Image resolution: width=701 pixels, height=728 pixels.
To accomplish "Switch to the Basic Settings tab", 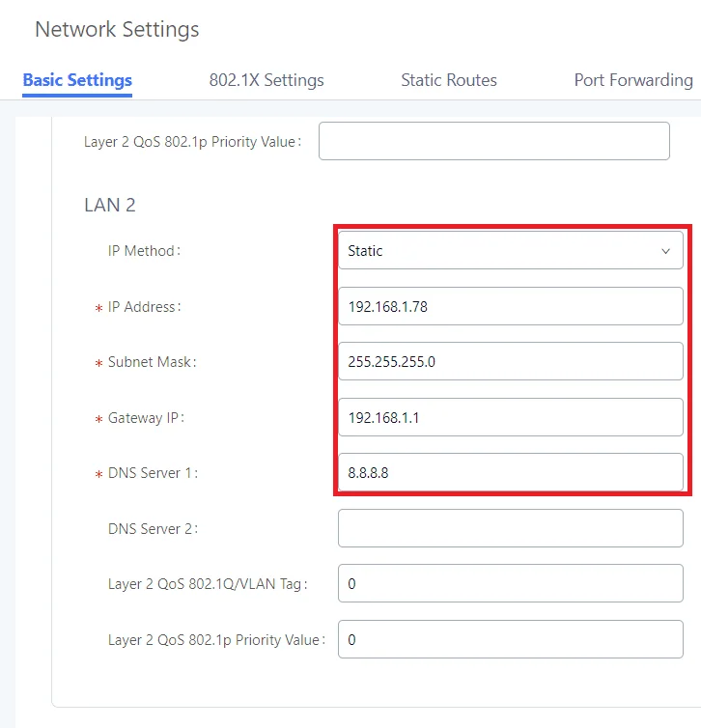I will coord(77,80).
